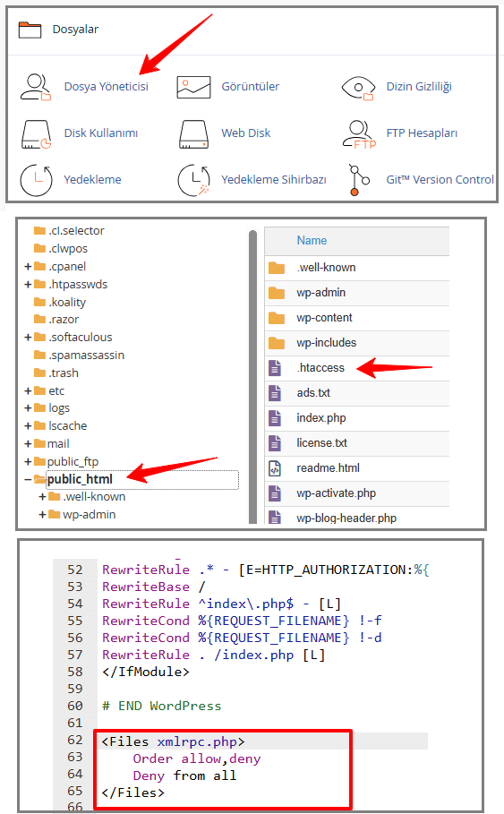504x814 pixels.
Task: Select the wp-content folder name
Action: (324, 318)
